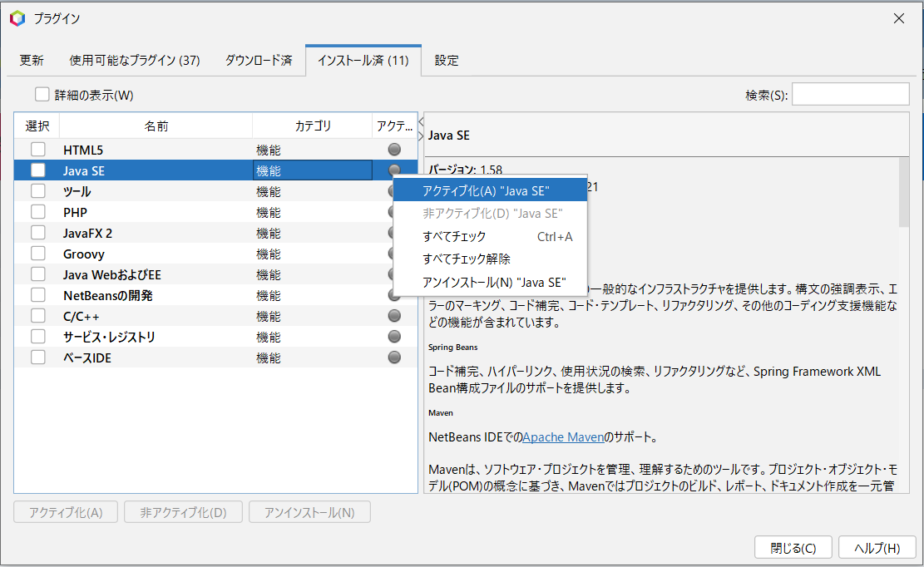Click the サービス・レジストリ row's status icon
This screenshot has height=567, width=924.
pos(394,337)
